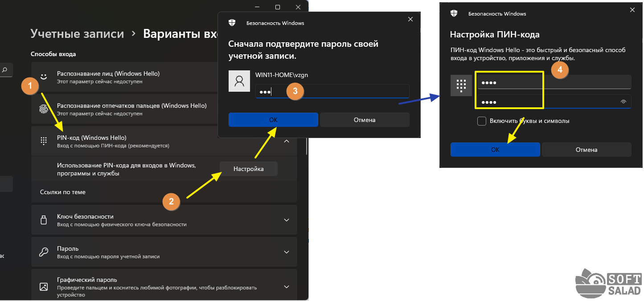Click the account password input field
The width and height of the screenshot is (644, 301).
point(332,91)
